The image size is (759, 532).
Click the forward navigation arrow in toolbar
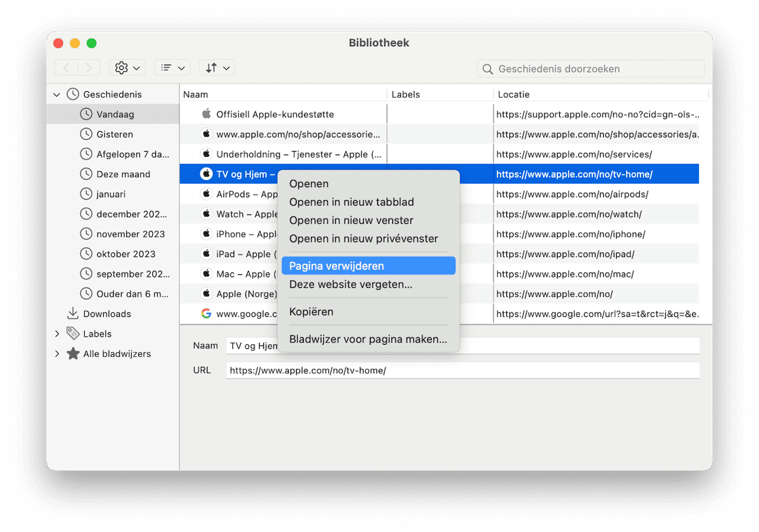pyautogui.click(x=89, y=68)
